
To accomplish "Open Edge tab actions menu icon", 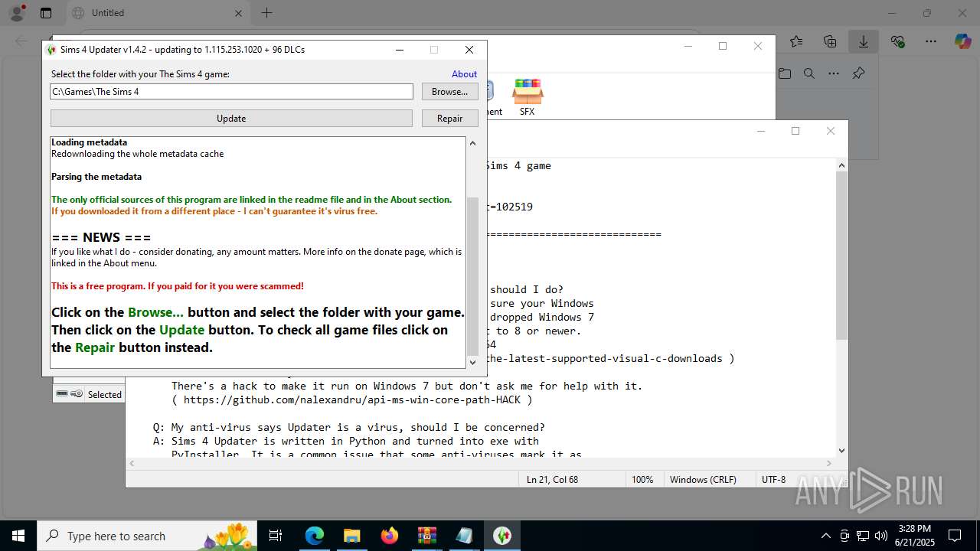I will click(46, 13).
